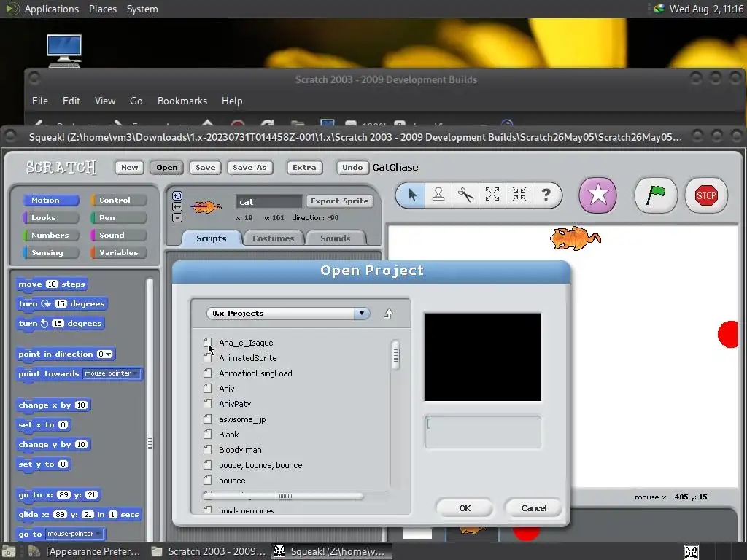Select 'AnimatedSprite' in project list
This screenshot has height=560, width=747.
pos(248,358)
